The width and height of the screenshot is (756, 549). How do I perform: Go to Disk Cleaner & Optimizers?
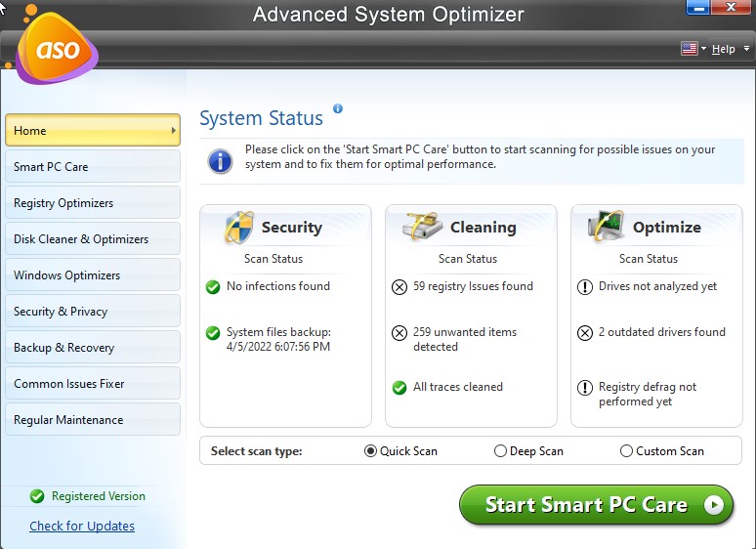[x=93, y=238]
